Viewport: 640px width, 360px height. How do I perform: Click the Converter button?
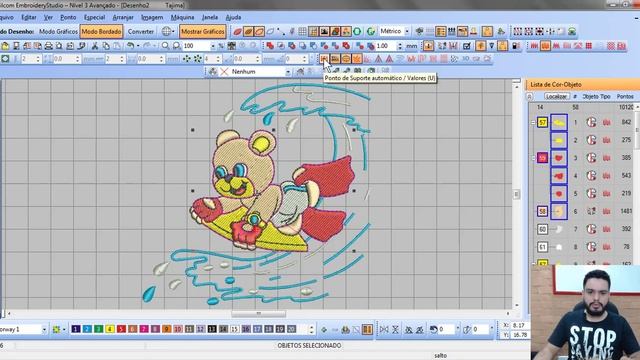click(141, 31)
